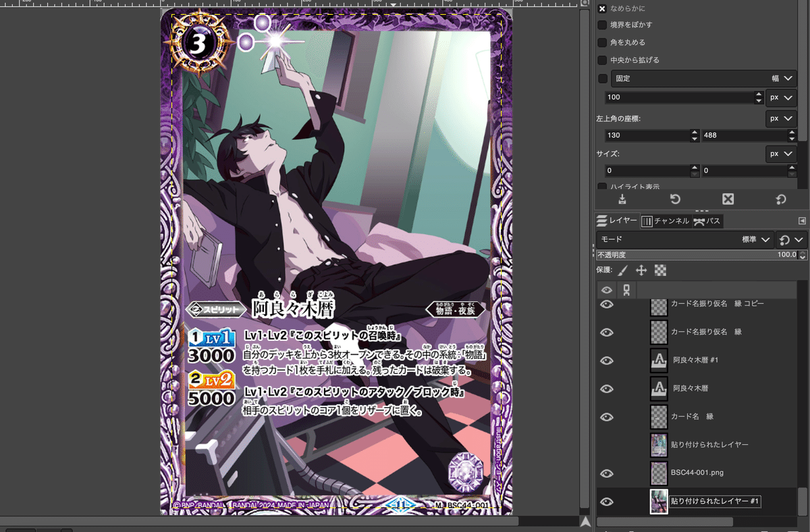Step the 488 Y coordinate spinner
This screenshot has height=532, width=810.
(x=792, y=135)
